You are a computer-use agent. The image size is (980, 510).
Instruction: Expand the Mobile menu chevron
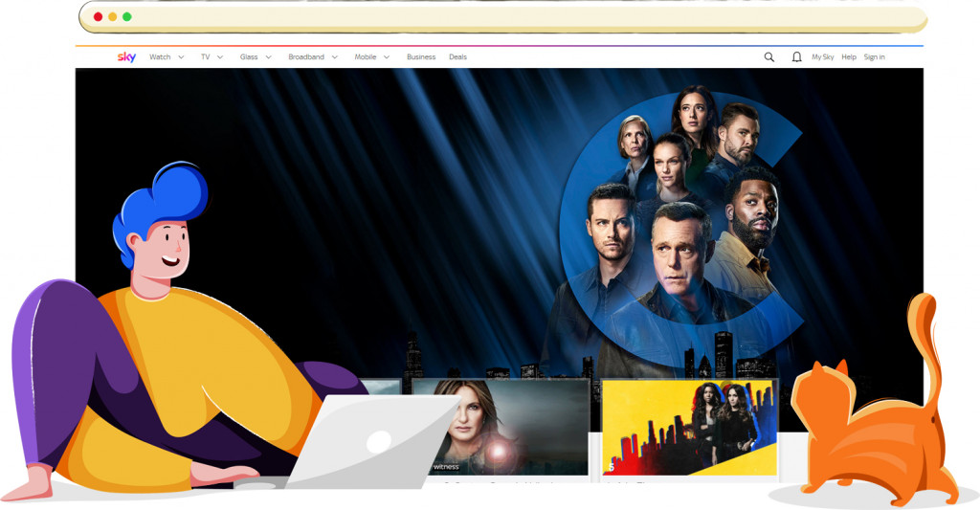click(x=387, y=56)
